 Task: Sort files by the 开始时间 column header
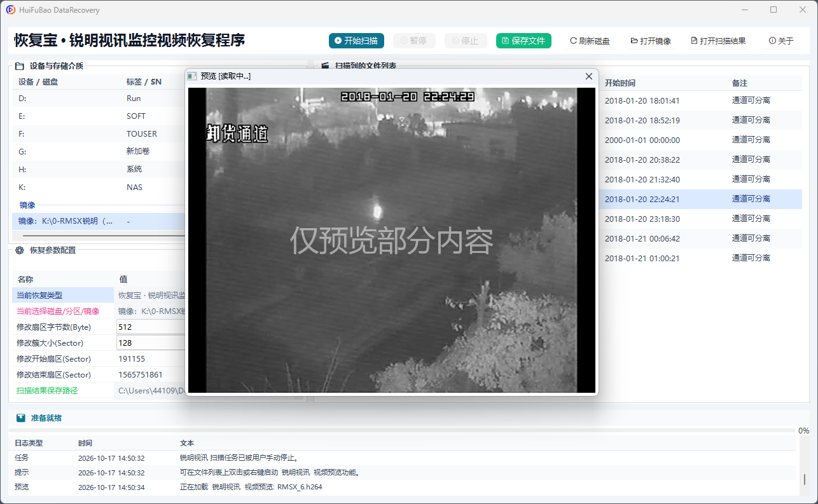click(620, 83)
